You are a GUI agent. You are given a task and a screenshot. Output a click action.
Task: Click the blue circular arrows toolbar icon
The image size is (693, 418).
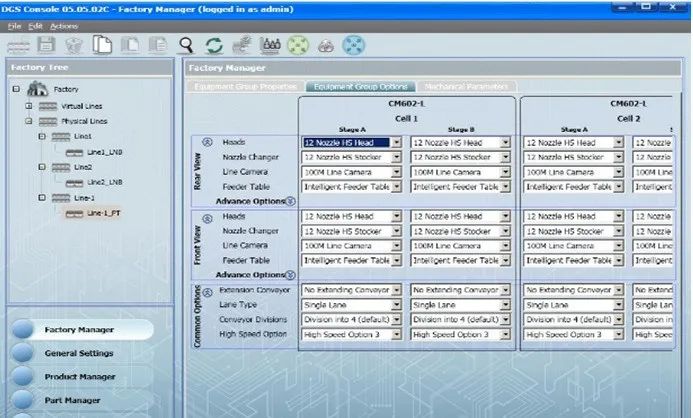point(354,45)
